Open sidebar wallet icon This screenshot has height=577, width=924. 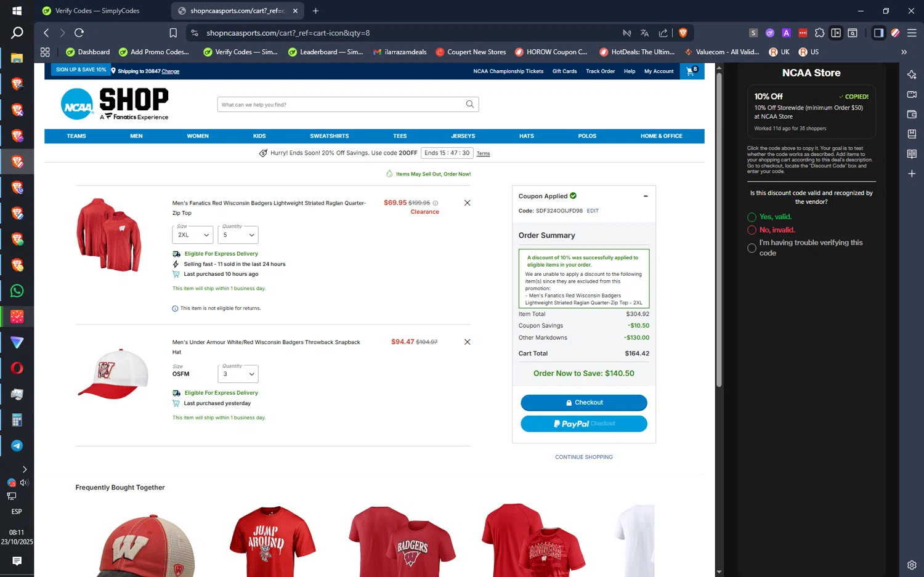pyautogui.click(x=912, y=114)
